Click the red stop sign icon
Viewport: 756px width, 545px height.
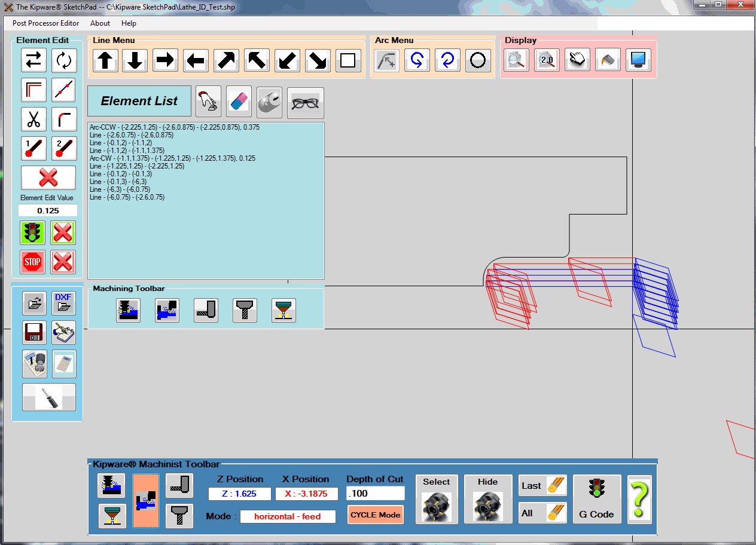point(33,262)
